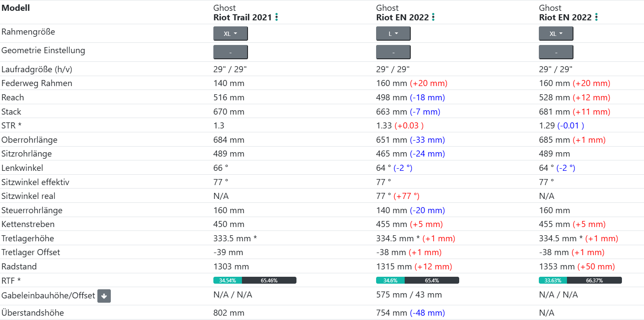
Task: Click the middle column's Riot EN 2022 title
Action: point(402,17)
